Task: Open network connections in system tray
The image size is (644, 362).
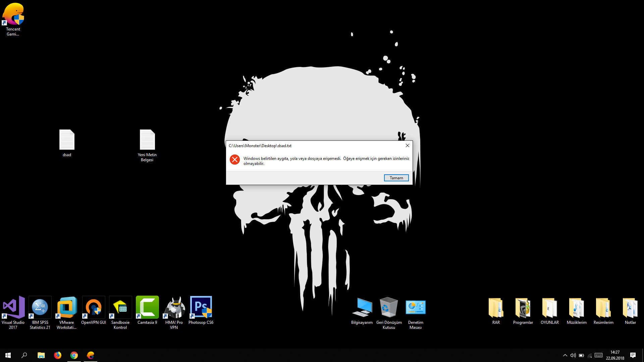Action: pyautogui.click(x=590, y=355)
